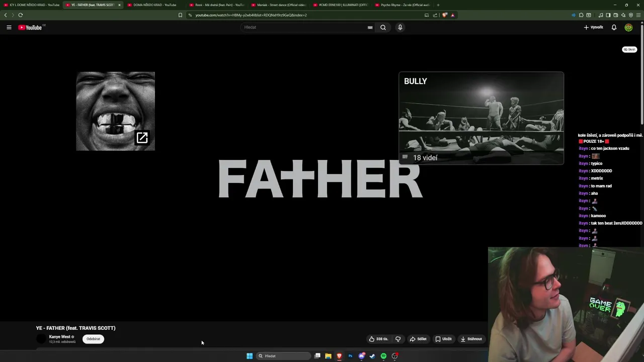The width and height of the screenshot is (644, 362).
Task: Open Brave Leo AI sparkle icon
Action: point(623,15)
